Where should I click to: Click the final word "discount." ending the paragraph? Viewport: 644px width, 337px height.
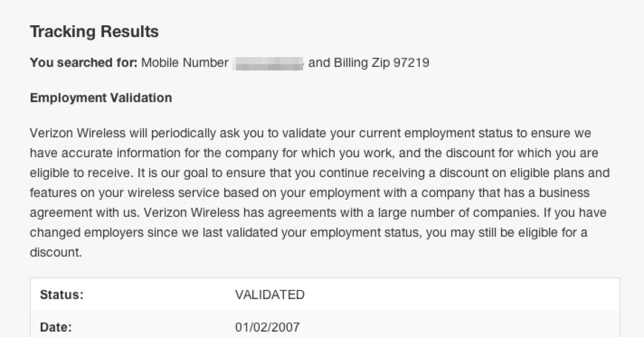tap(56, 252)
